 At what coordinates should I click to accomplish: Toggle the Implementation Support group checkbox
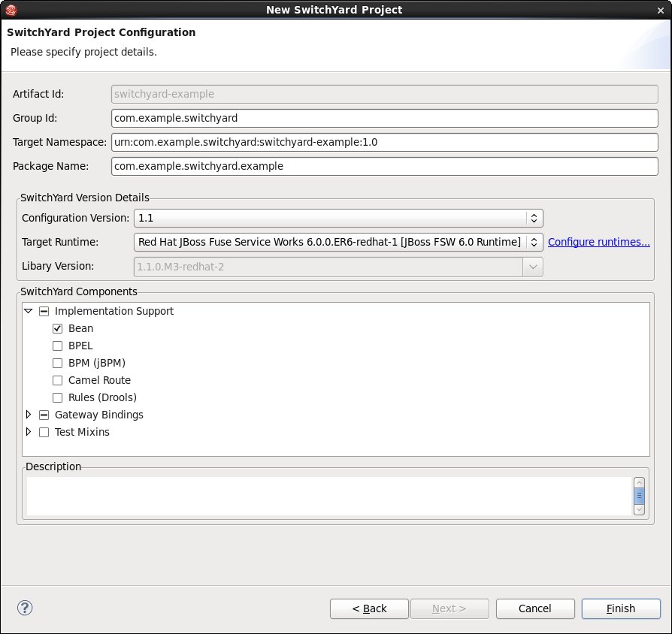click(x=44, y=312)
